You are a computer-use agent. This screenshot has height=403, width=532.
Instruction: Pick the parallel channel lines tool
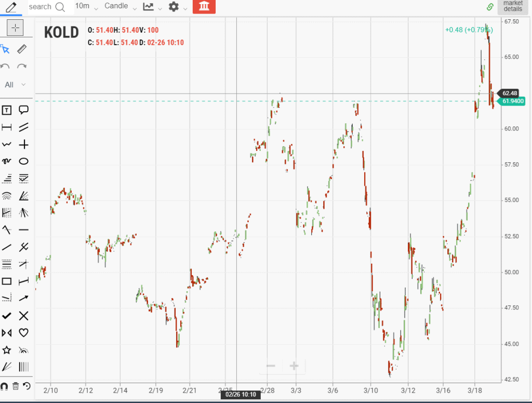point(23,127)
